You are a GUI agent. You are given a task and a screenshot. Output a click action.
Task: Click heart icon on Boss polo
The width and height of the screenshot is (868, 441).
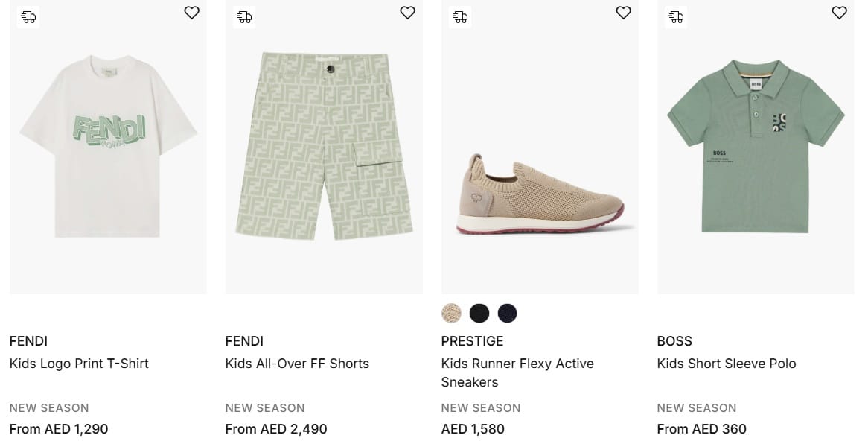coord(839,13)
